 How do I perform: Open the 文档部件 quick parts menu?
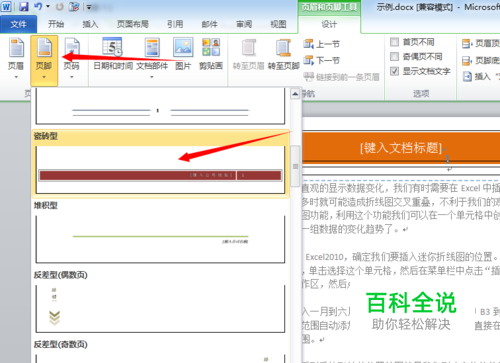click(x=152, y=59)
